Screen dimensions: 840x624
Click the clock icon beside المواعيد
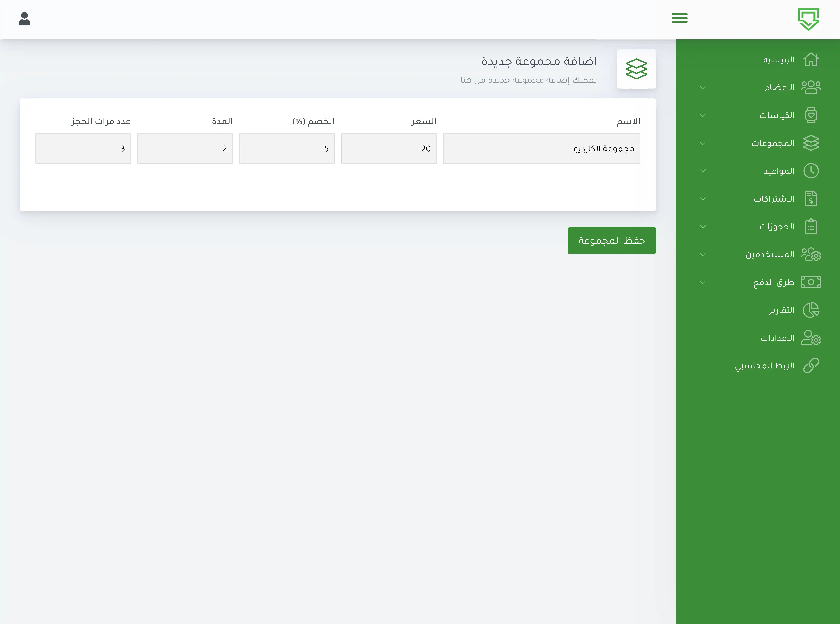click(811, 171)
